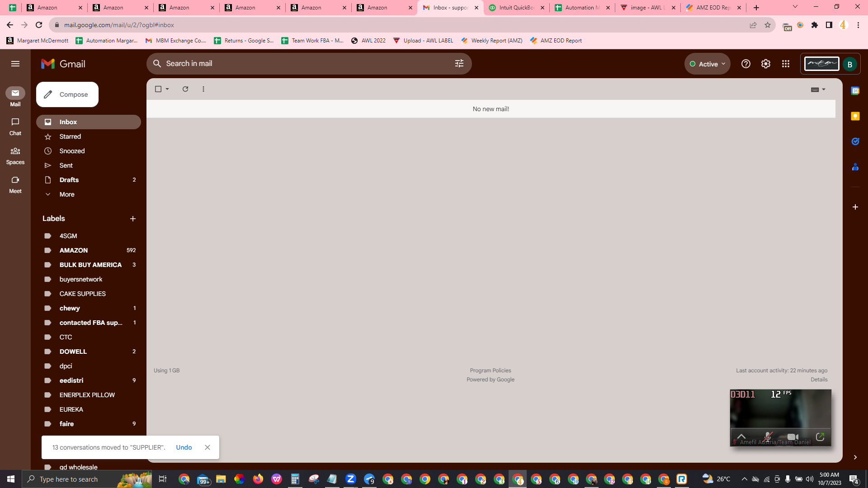Expand Zoom mini window chevron
This screenshot has width=868, height=488.
click(x=741, y=436)
